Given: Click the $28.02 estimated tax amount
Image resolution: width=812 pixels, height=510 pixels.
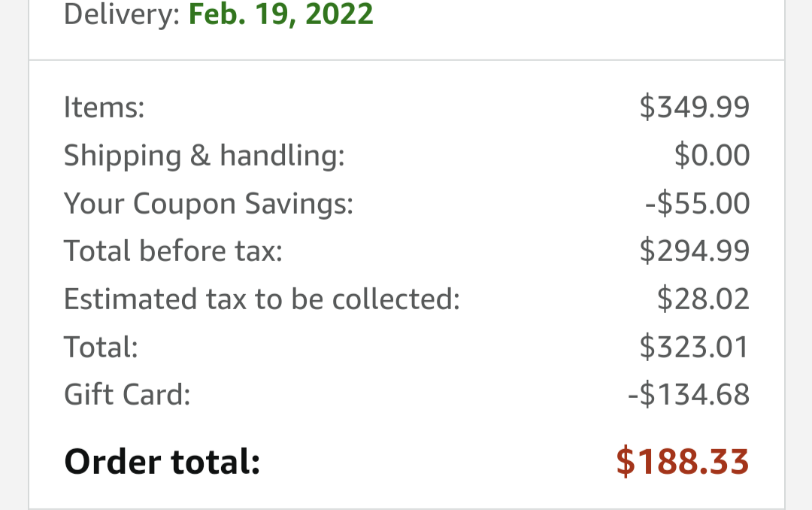Looking at the screenshot, I should [x=703, y=299].
